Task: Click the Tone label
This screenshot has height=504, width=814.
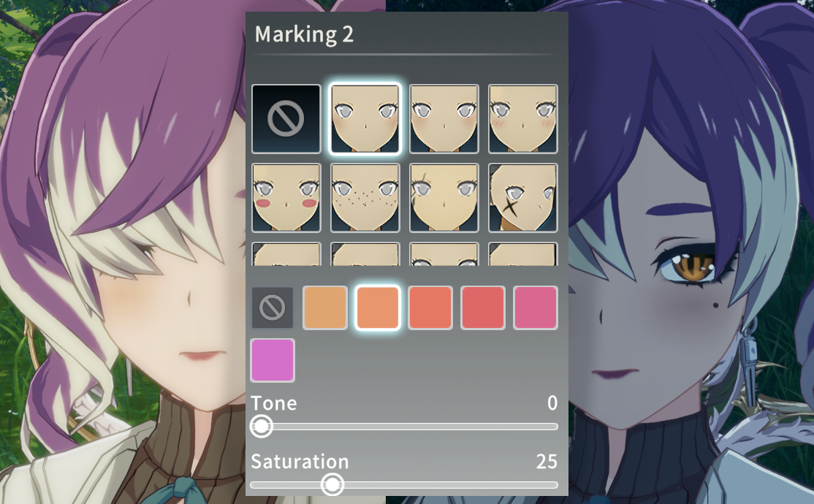Action: click(273, 403)
